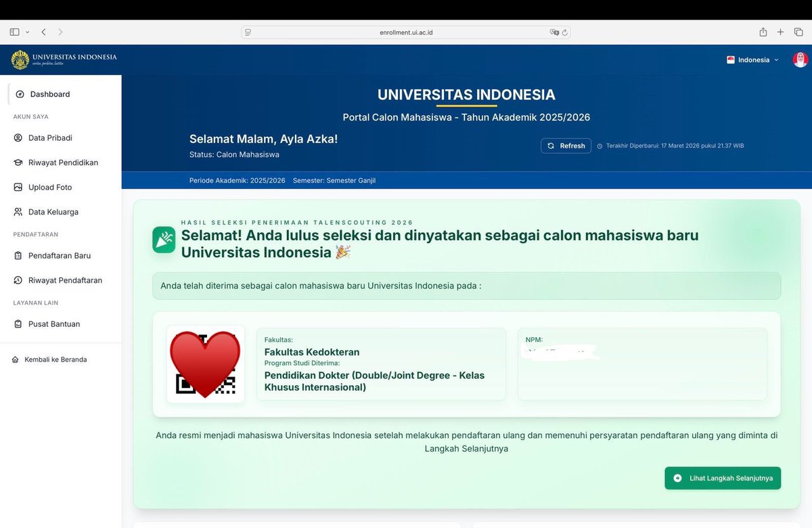Screen dimensions: 812x528
Task: Click the 'Fakultas:' field label
Action: click(279, 340)
